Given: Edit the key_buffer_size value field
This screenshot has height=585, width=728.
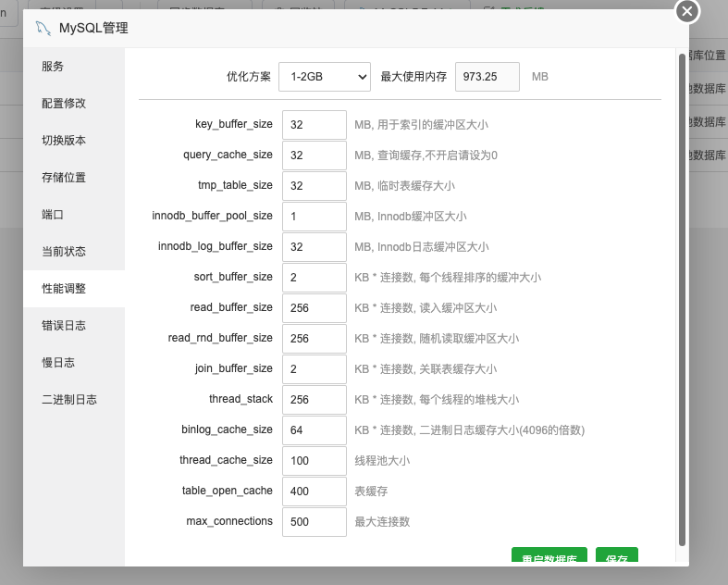Looking at the screenshot, I should point(315,125).
